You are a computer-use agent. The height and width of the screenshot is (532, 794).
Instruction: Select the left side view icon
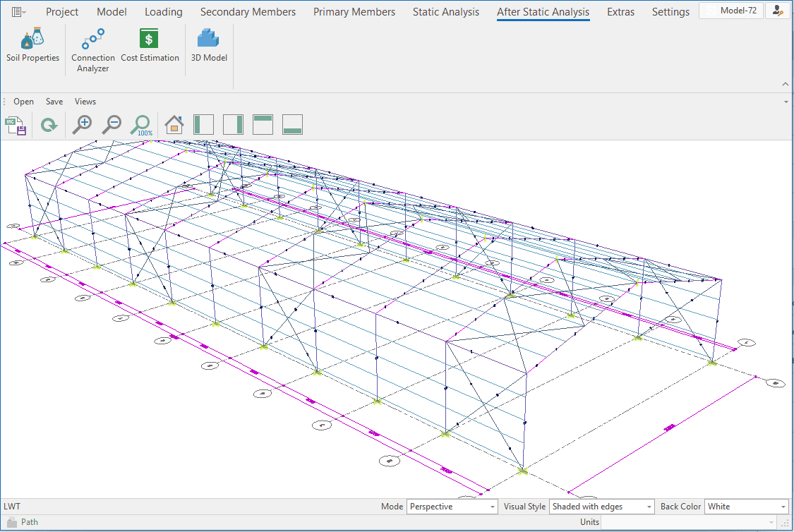[x=203, y=125]
